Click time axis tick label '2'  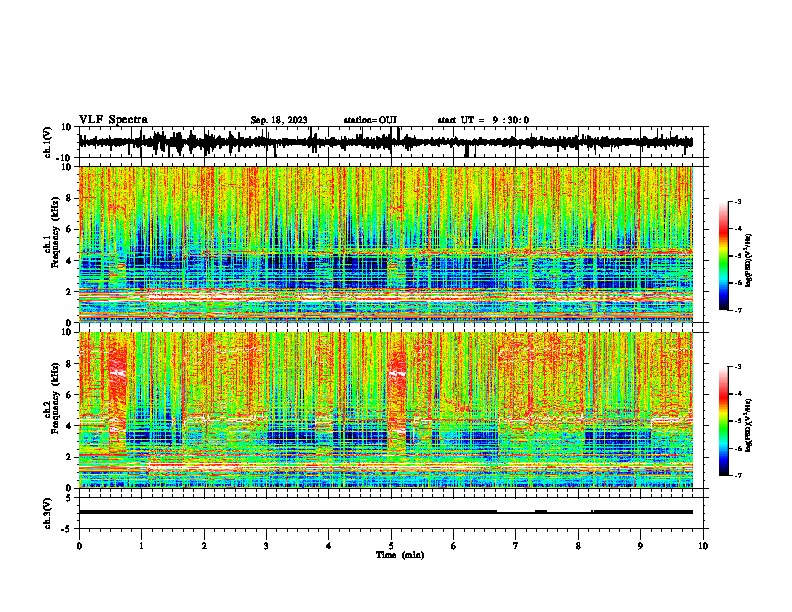[x=204, y=546]
